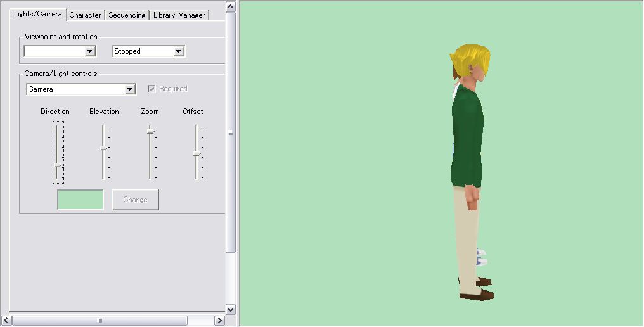Click the character's green jacket in viewport
This screenshot has height=327, width=644.
pyautogui.click(x=467, y=136)
